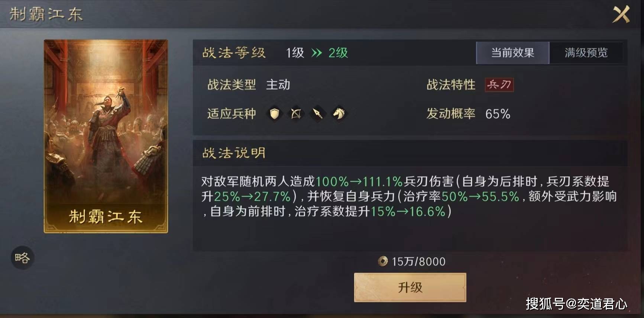The image size is (644, 318).
Task: Click the 制霸江东 title in header
Action: coord(46,14)
